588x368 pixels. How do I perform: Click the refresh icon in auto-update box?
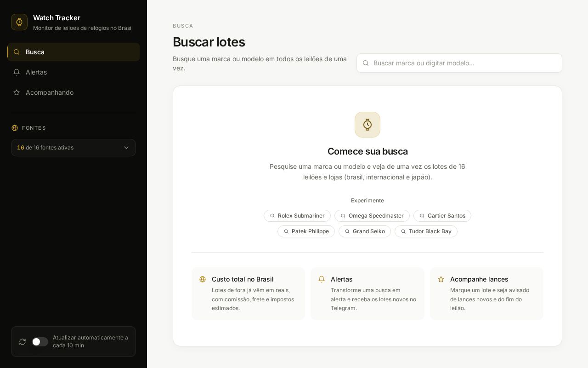tap(23, 342)
